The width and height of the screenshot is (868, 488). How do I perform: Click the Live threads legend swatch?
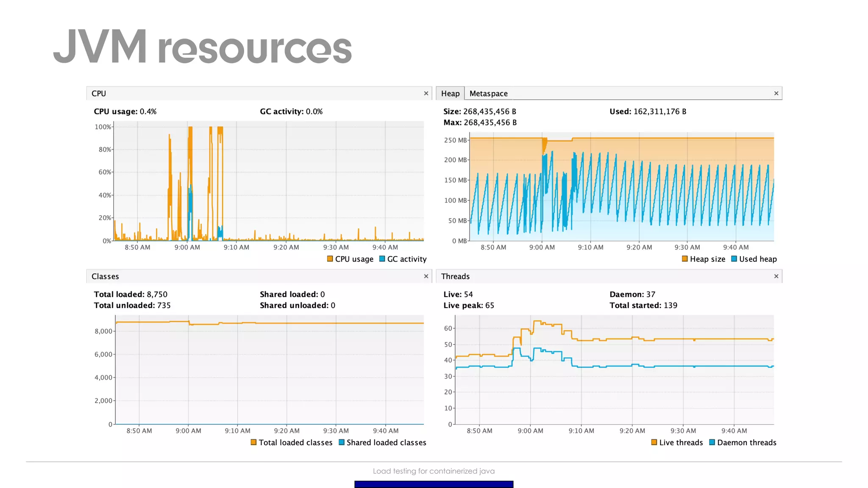pyautogui.click(x=654, y=442)
